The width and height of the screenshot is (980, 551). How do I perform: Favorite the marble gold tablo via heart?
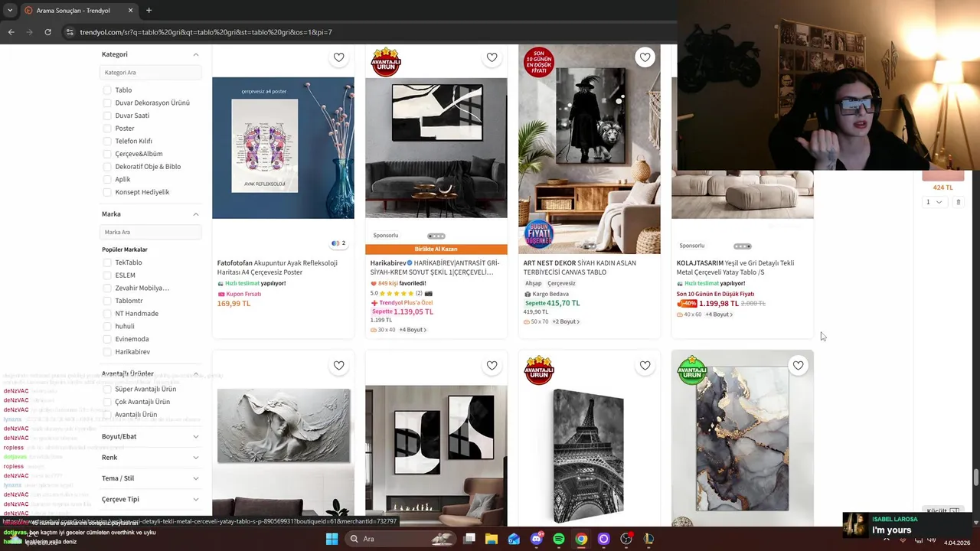798,366
